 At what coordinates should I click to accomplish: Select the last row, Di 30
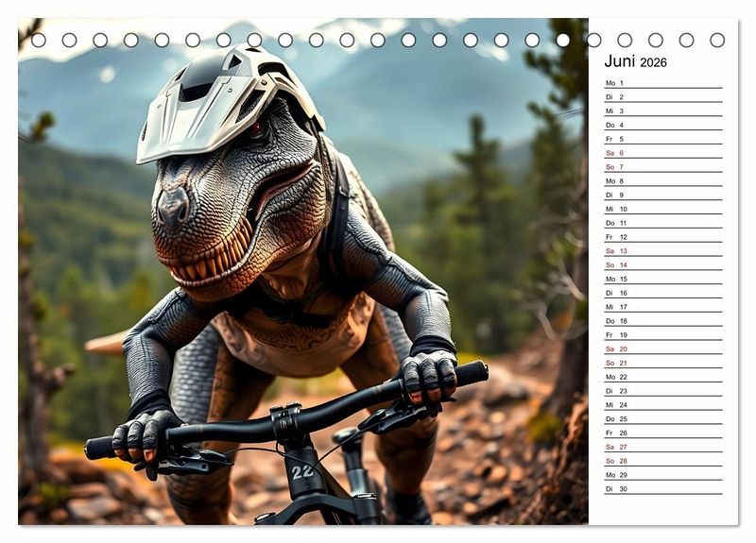click(x=662, y=489)
